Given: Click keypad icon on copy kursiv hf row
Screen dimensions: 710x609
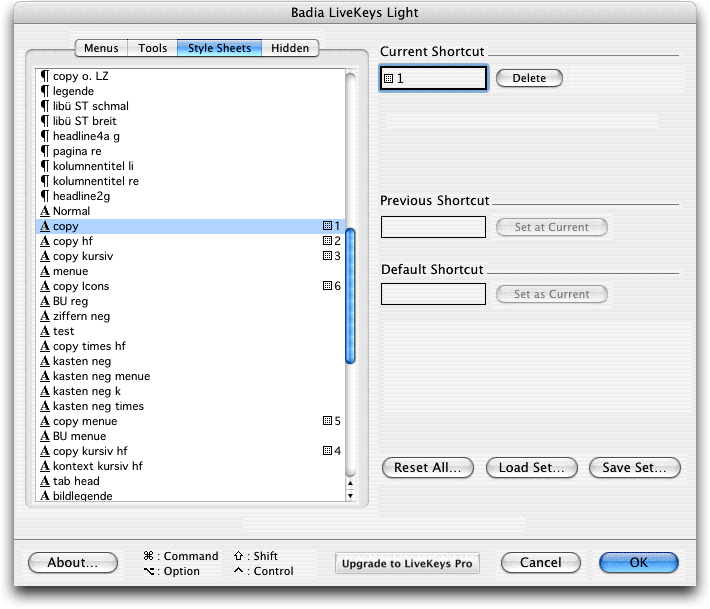Looking at the screenshot, I should click(x=327, y=451).
